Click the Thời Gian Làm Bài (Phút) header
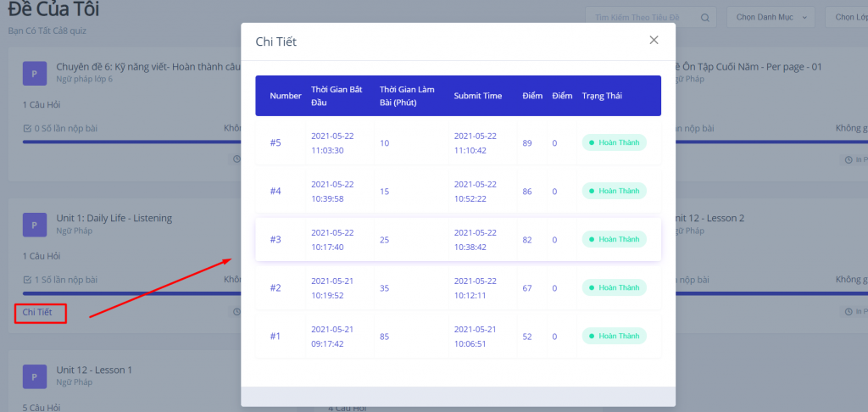The image size is (868, 412). coord(407,96)
